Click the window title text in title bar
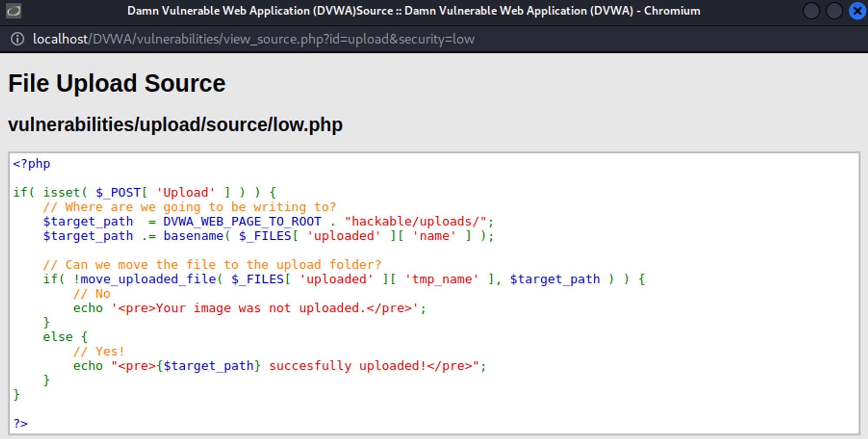This screenshot has width=868, height=439. (414, 11)
